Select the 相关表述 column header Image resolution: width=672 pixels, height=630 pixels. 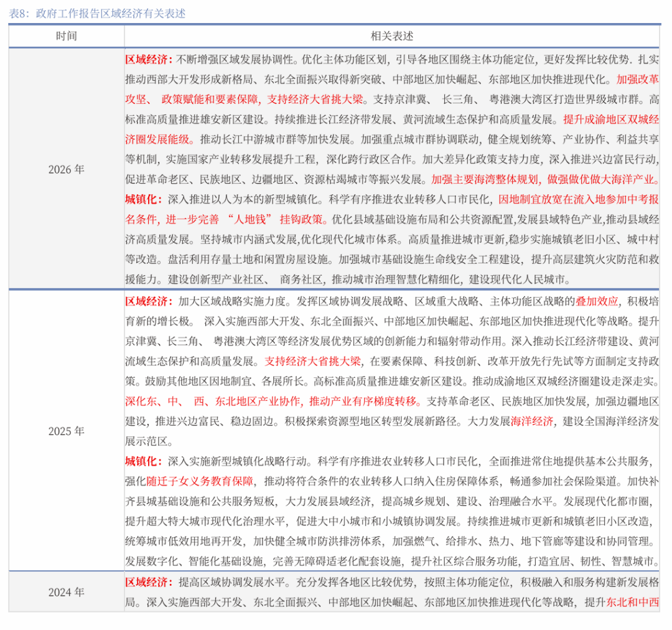[x=392, y=35]
